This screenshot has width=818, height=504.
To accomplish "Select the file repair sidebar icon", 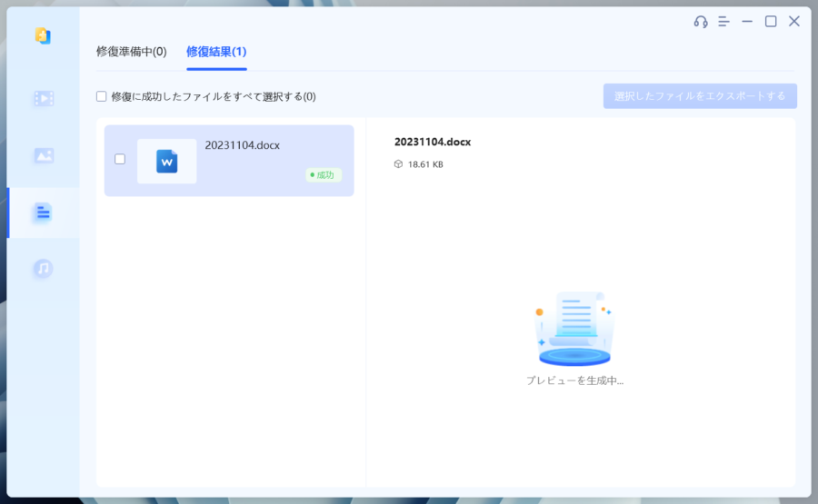I will pos(43,212).
